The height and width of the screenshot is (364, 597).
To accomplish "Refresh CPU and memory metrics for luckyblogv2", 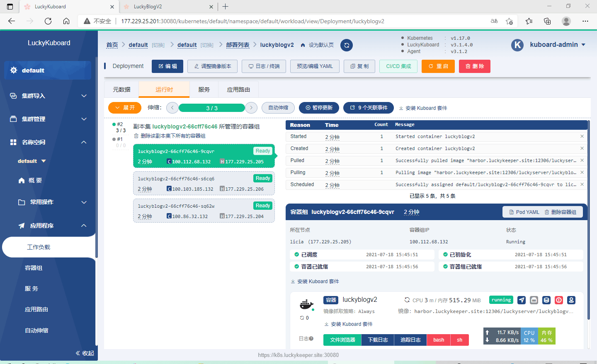I will (x=407, y=300).
